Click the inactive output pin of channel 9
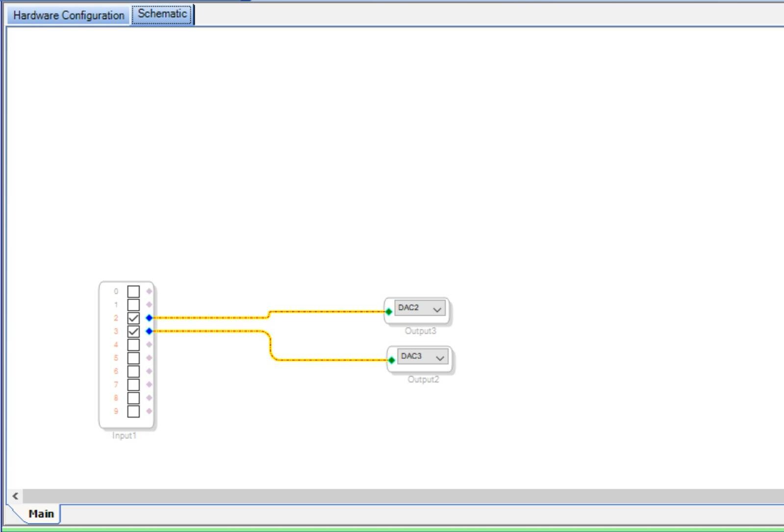This screenshot has height=532, width=784. pos(150,410)
